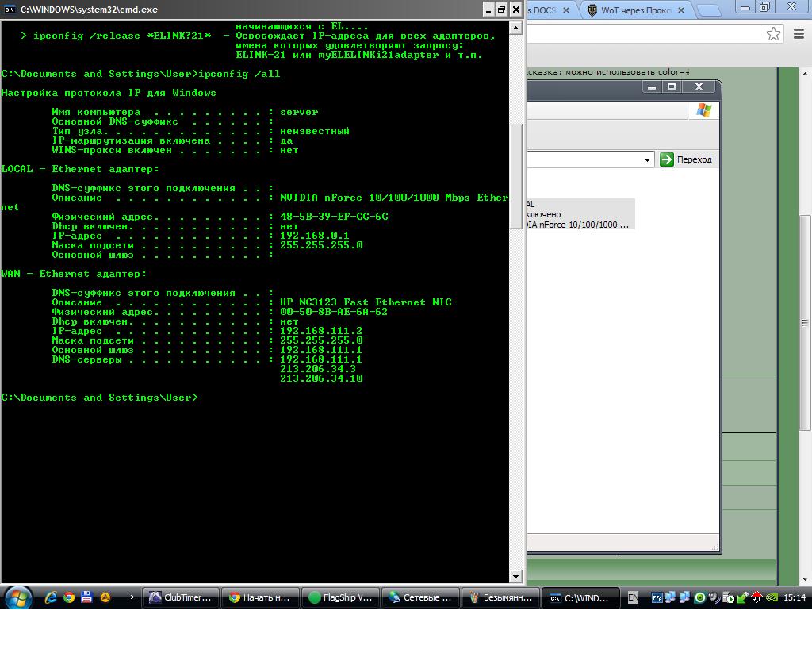The width and height of the screenshot is (812, 653).
Task: Click the cmd window scroll up arrow
Action: point(515,29)
